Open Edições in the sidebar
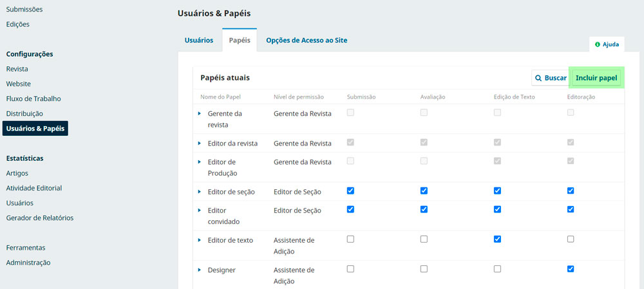644x289 pixels. [x=17, y=24]
